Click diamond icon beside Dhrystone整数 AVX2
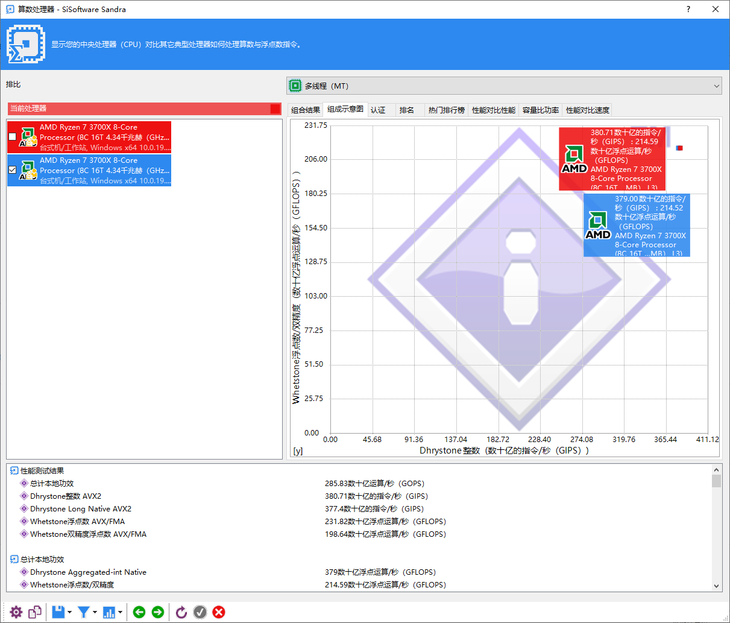This screenshot has height=623, width=730. point(24,496)
